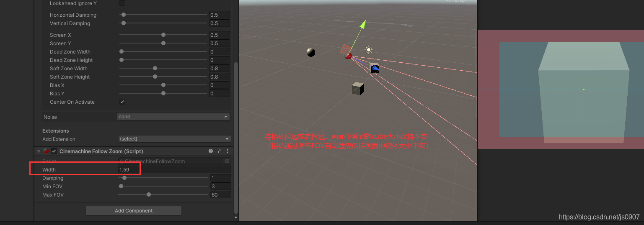Collapse the Cinemachine Follow Zoom foldout arrow
The image size is (644, 225).
coord(39,151)
